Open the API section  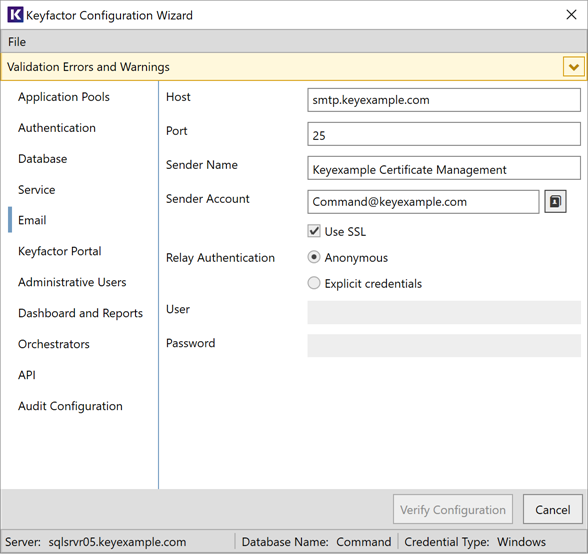click(27, 375)
